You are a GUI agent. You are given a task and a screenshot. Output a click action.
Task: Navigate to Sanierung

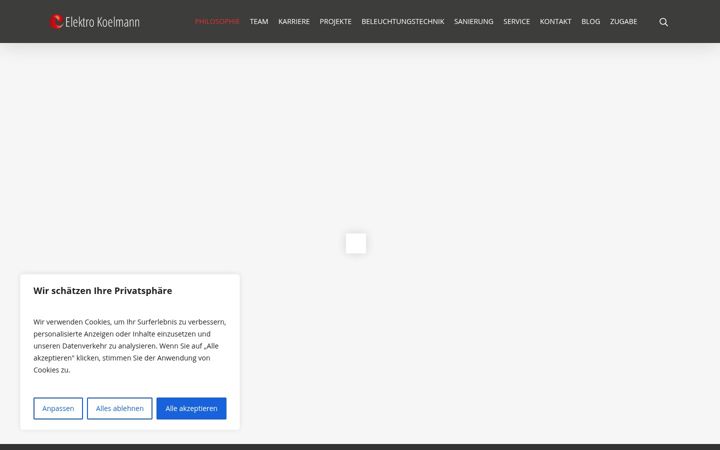pyautogui.click(x=473, y=22)
